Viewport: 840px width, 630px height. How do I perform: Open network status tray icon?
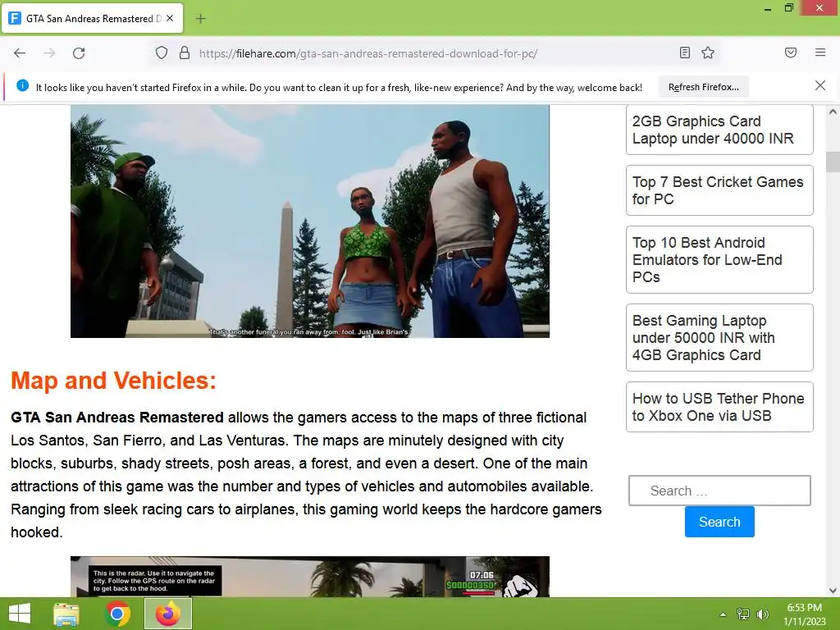[743, 614]
